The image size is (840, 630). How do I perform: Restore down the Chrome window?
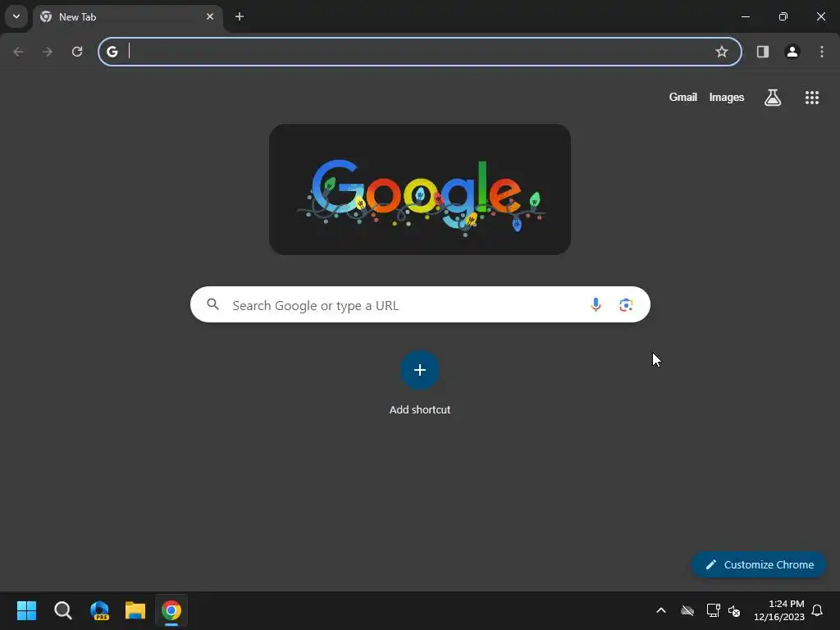783,16
